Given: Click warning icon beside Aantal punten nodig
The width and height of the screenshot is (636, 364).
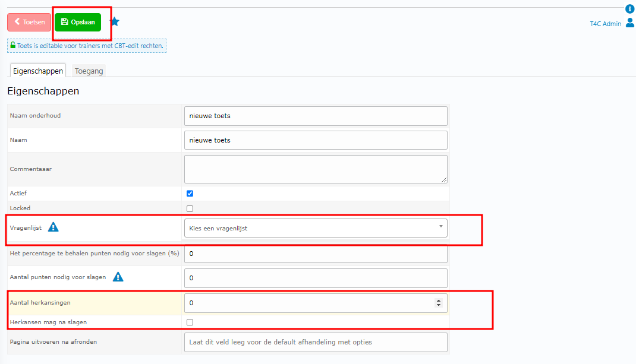Looking at the screenshot, I should click(118, 277).
